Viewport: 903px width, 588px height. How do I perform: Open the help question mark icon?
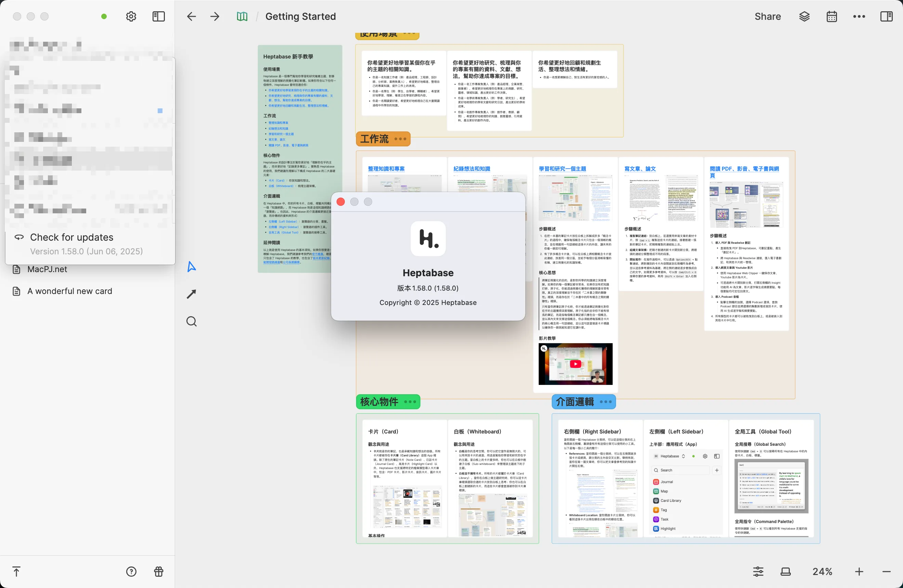point(131,571)
